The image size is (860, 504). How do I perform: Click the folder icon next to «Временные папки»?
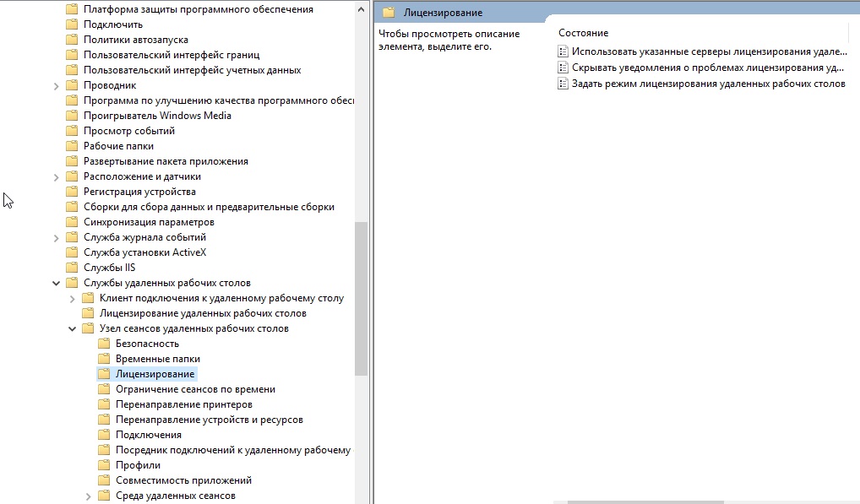click(x=104, y=359)
